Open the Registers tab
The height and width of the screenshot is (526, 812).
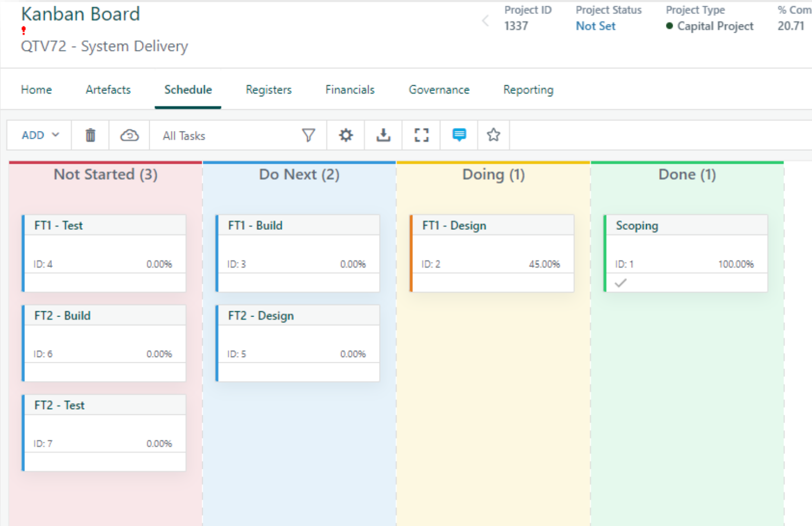(x=269, y=89)
